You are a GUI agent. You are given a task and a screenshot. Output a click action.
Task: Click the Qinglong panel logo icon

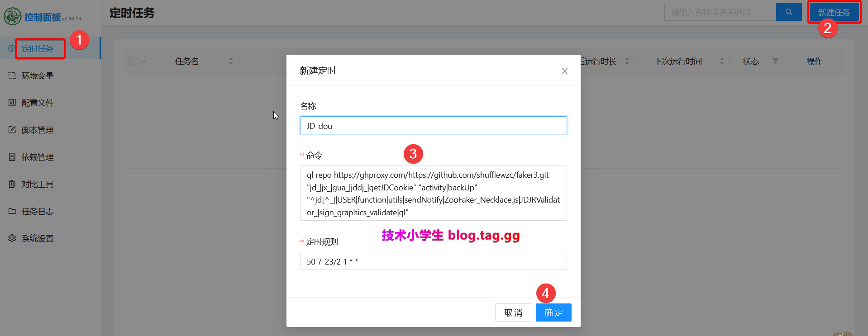(12, 16)
